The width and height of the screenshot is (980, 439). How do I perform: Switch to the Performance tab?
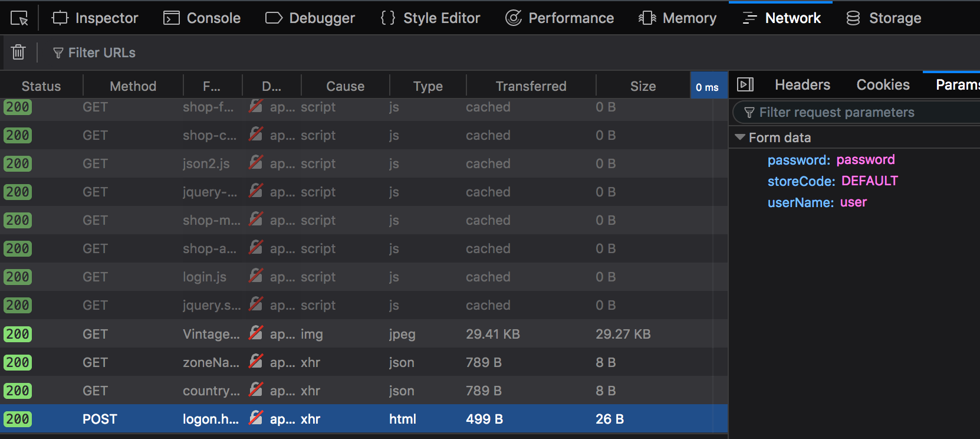(x=560, y=18)
